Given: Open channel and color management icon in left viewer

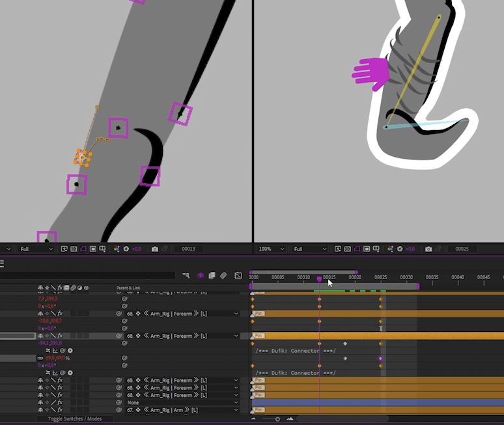Looking at the screenshot, I should click(x=117, y=249).
